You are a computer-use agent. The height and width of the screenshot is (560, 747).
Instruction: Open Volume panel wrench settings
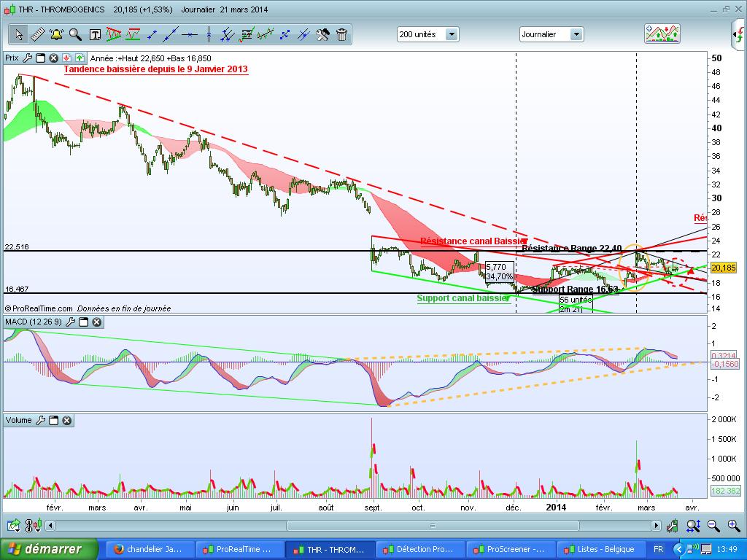click(41, 421)
